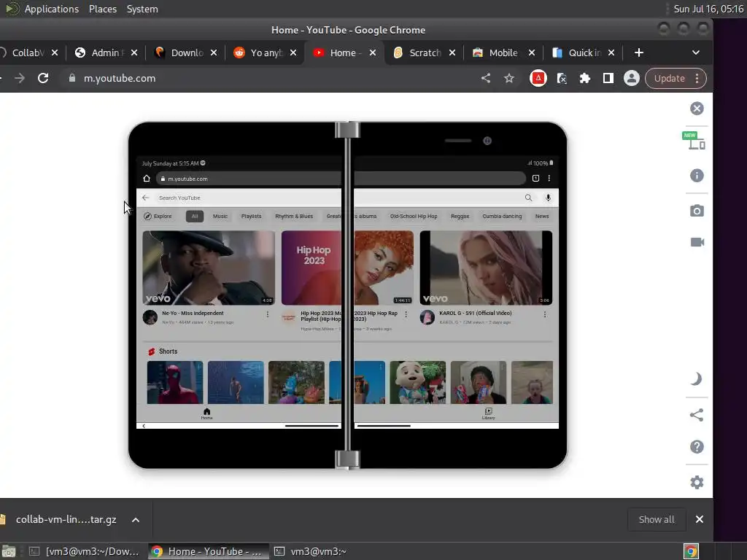Screen dimensions: 747x560
Task: Open the emulated browser tab count icon
Action: pos(535,179)
